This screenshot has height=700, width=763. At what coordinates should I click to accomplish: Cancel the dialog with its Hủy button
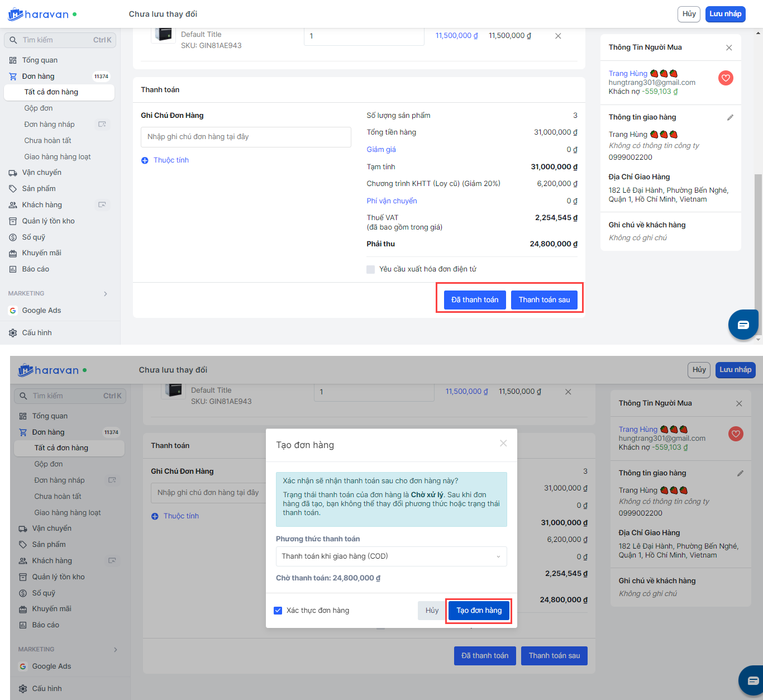pos(432,611)
